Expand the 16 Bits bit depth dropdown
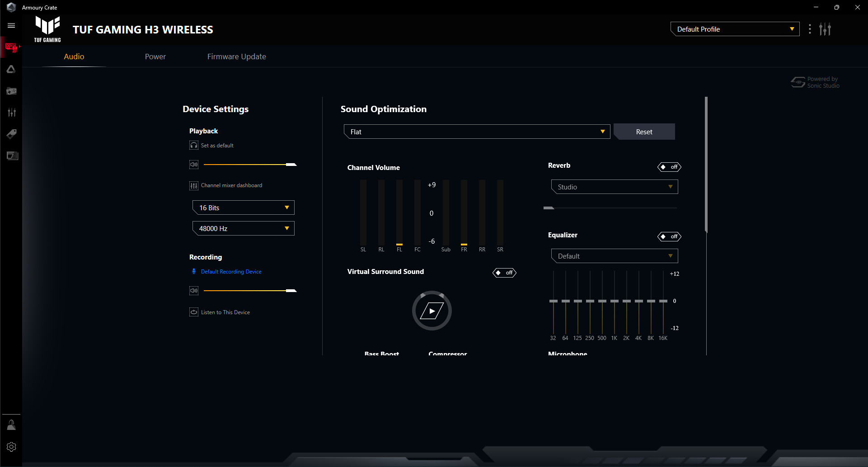868x467 pixels. (x=243, y=208)
